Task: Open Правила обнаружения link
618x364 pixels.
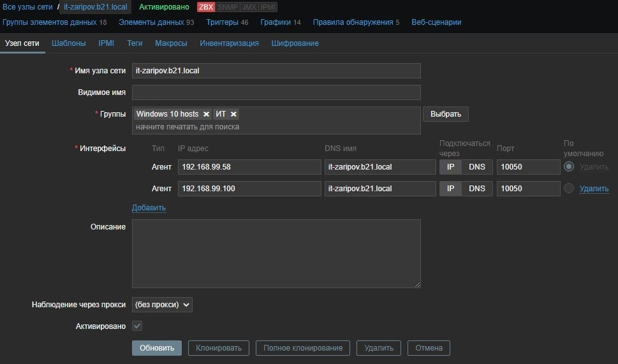Action: (x=353, y=22)
